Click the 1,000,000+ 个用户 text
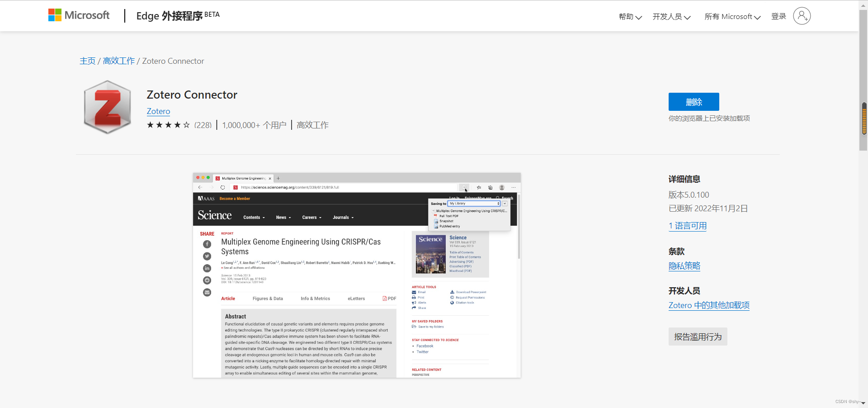This screenshot has height=408, width=868. pyautogui.click(x=254, y=125)
